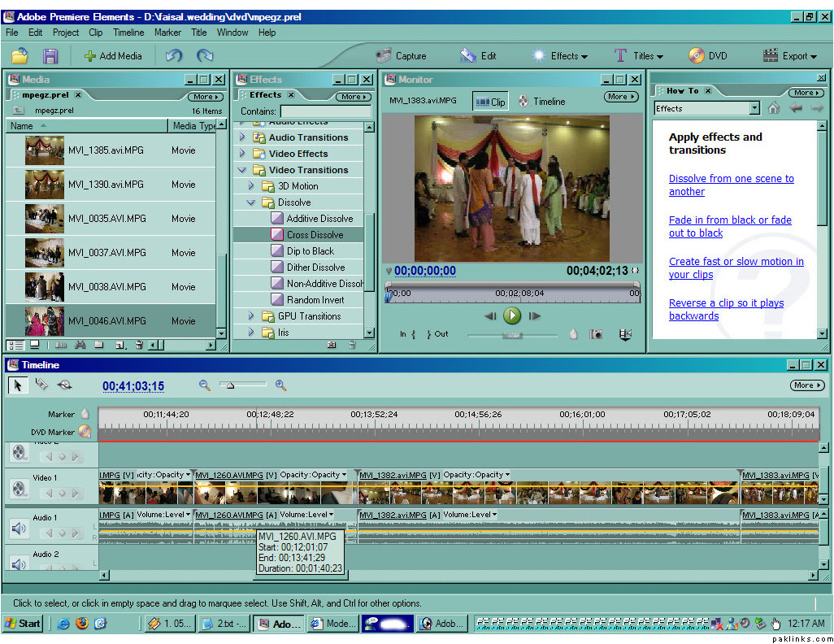This screenshot has width=834, height=644.
Task: Click the timeline zoom slider
Action: (231, 385)
